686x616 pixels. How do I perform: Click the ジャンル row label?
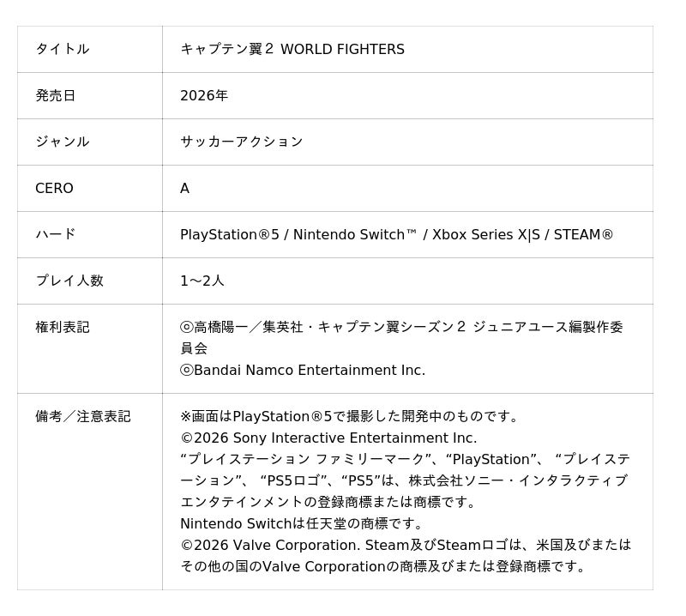pyautogui.click(x=62, y=142)
